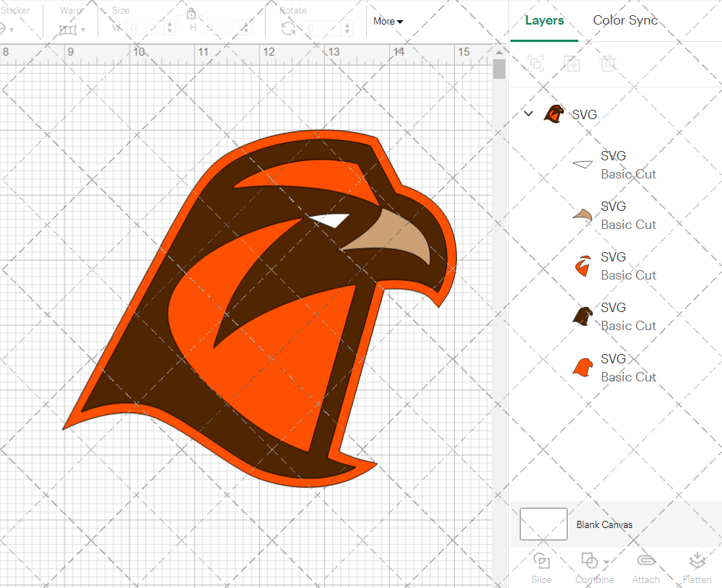This screenshot has width=722, height=588.
Task: Collapse the SVG layer group
Action: [529, 113]
